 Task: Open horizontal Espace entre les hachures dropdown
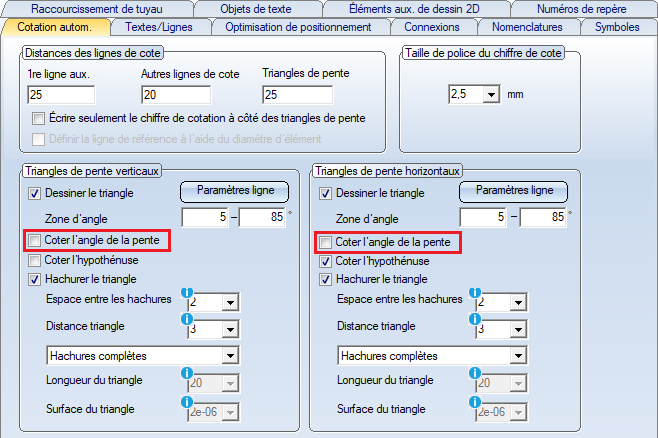coord(518,302)
